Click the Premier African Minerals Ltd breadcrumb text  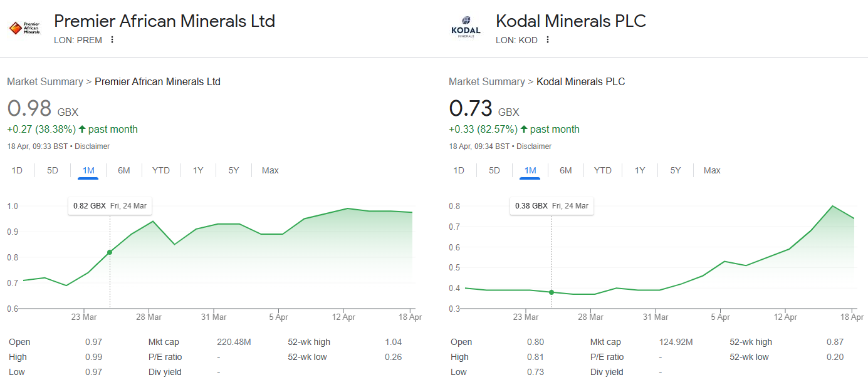[x=157, y=81]
